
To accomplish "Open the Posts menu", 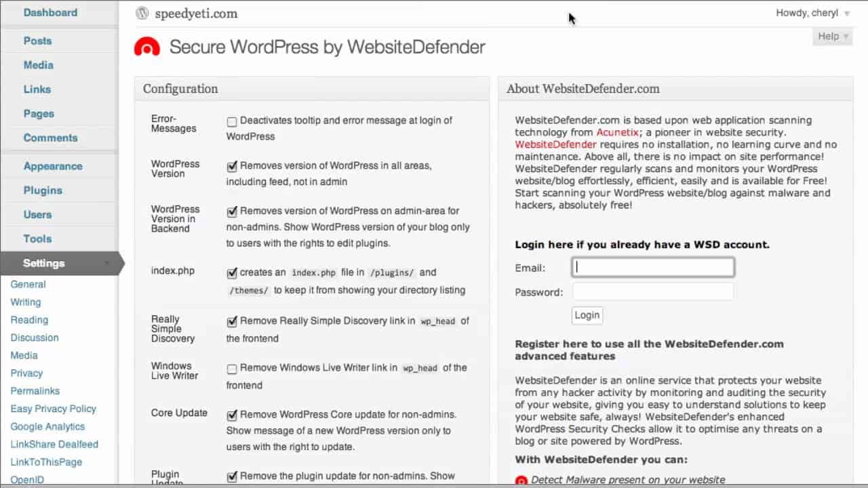I will click(37, 41).
